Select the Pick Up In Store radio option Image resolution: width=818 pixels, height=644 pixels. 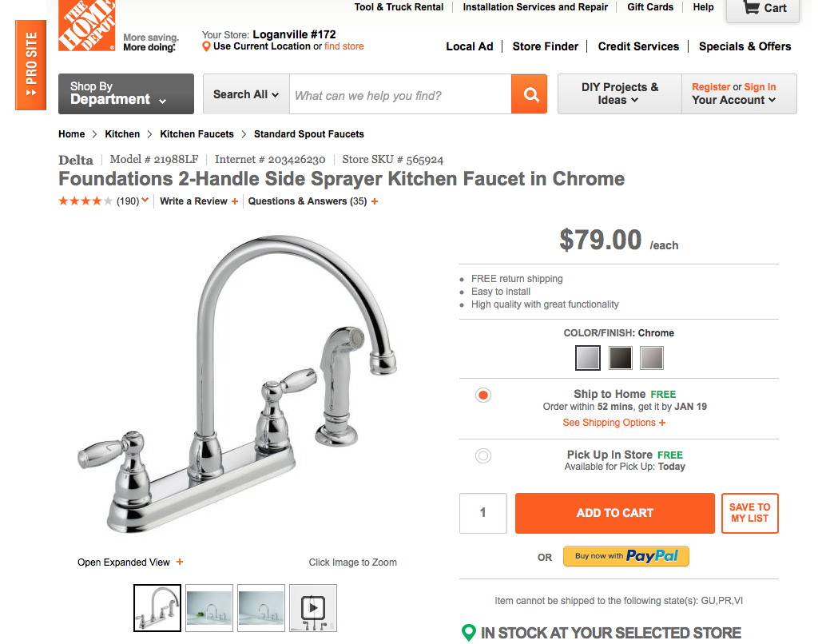[x=483, y=455]
